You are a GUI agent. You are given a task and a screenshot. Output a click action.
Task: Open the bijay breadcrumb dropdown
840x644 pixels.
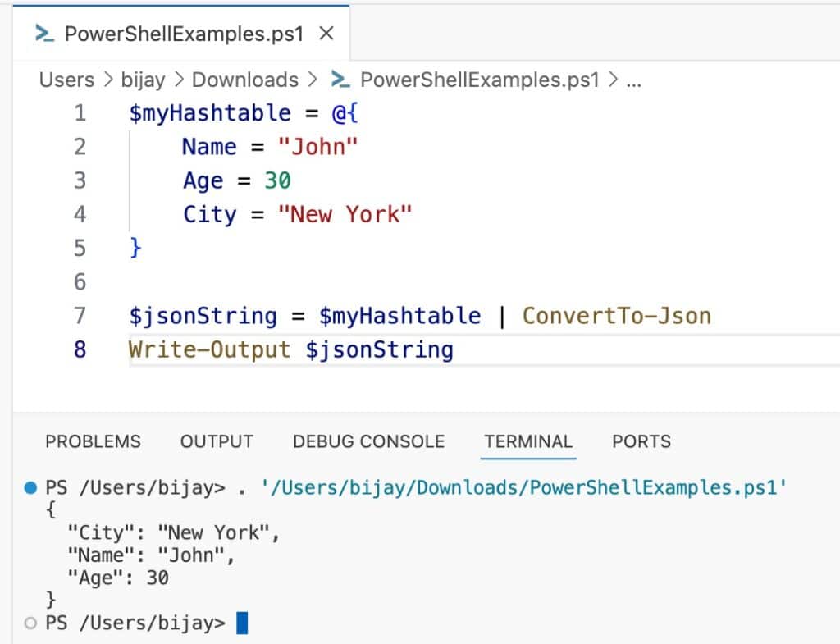[x=144, y=80]
